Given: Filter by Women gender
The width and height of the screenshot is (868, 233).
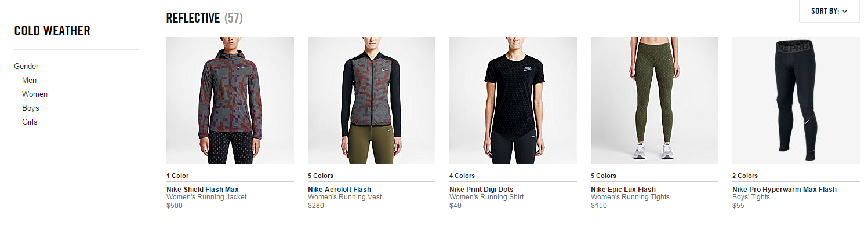Looking at the screenshot, I should [x=35, y=94].
